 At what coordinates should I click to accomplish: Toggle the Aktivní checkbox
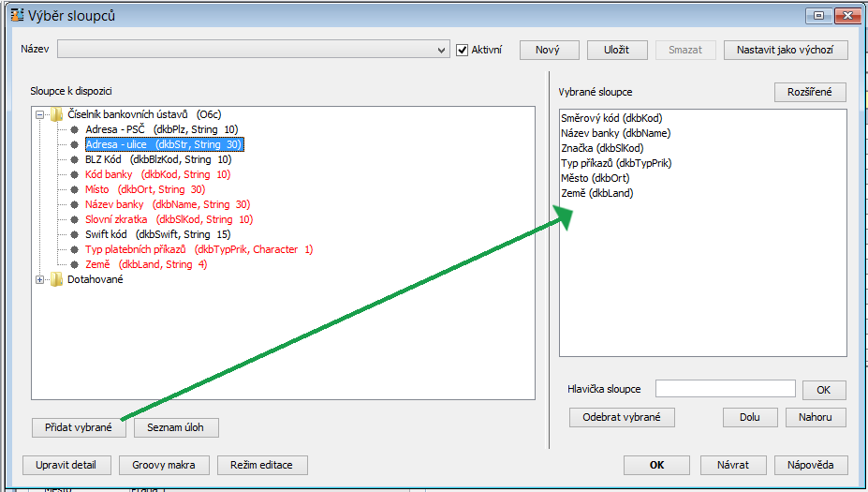[x=462, y=50]
